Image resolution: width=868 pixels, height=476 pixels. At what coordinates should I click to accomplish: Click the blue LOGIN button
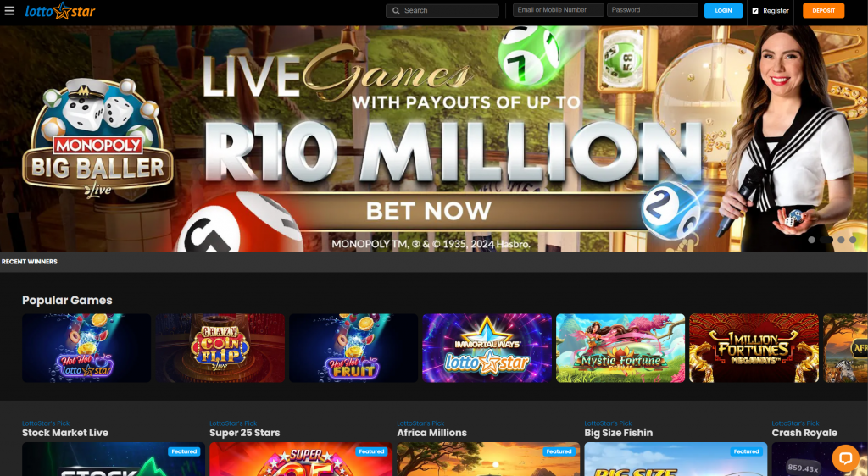coord(723,10)
